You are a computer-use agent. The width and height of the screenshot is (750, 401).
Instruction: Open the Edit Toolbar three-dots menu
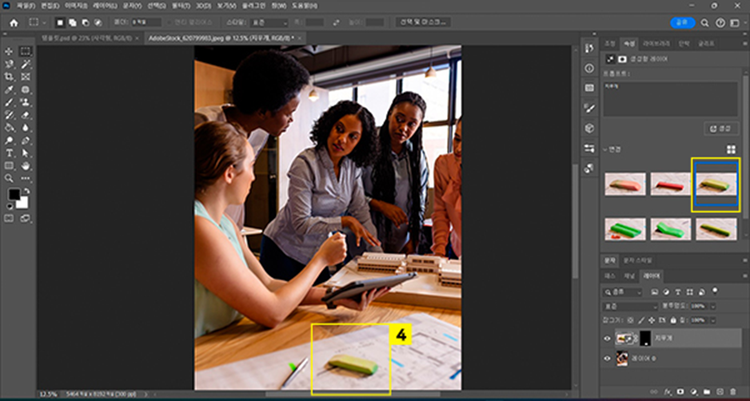click(x=25, y=178)
